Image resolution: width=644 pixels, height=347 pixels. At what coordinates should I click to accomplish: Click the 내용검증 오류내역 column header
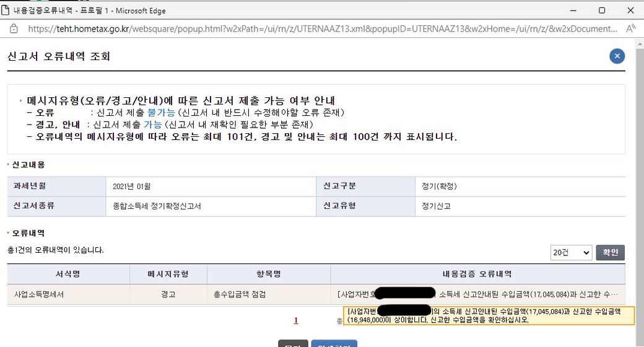click(x=477, y=274)
